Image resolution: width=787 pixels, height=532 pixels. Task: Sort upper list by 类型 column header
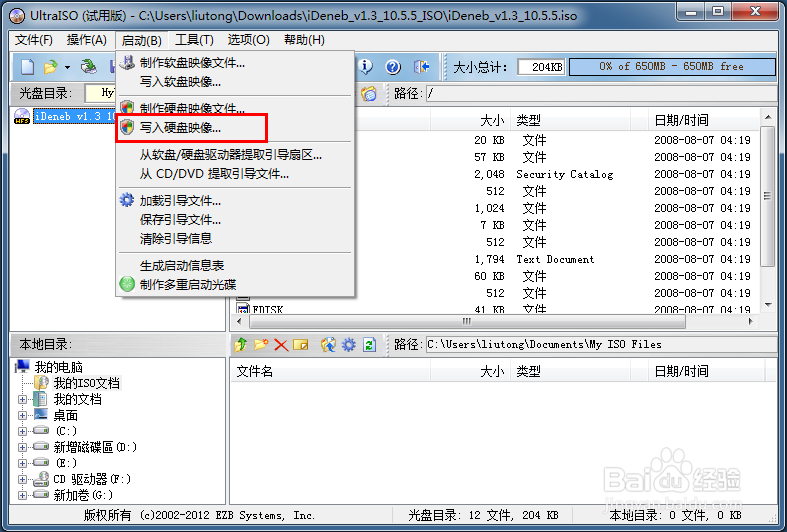570,120
